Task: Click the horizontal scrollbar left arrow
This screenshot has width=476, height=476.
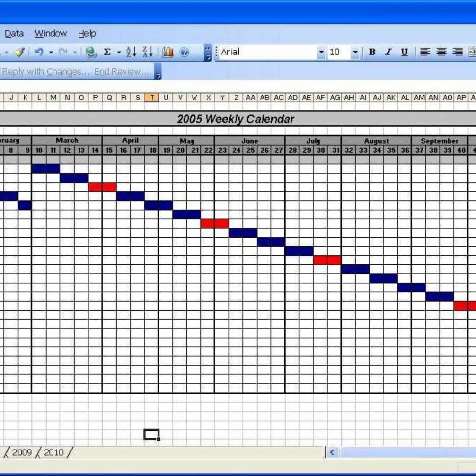Action: coord(332,451)
